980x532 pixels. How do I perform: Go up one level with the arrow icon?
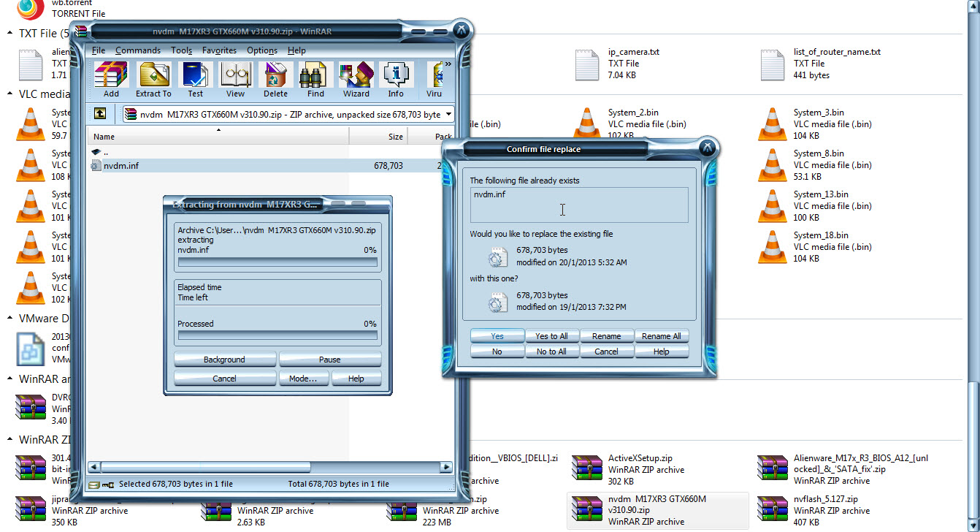101,114
